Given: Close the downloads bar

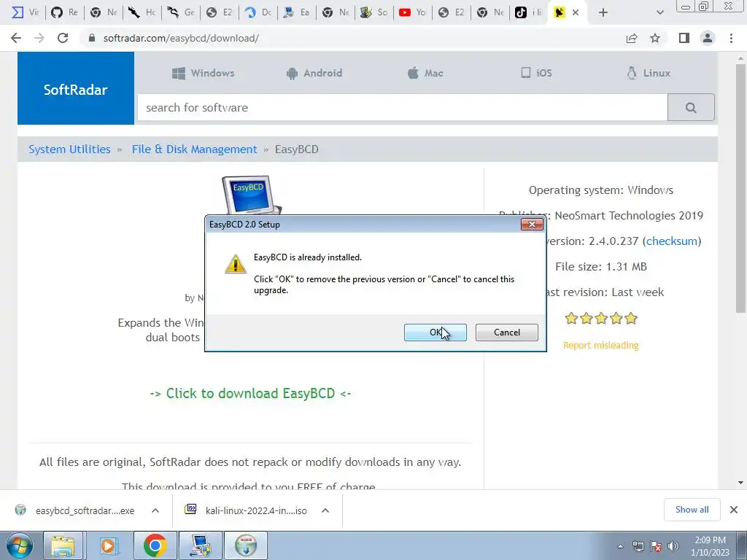Looking at the screenshot, I should (x=734, y=510).
